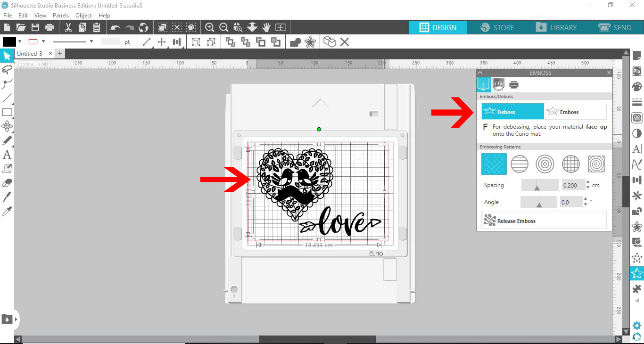Collapse the right sidebar panel arrow
The width and height of the screenshot is (644, 344).
(637, 301)
